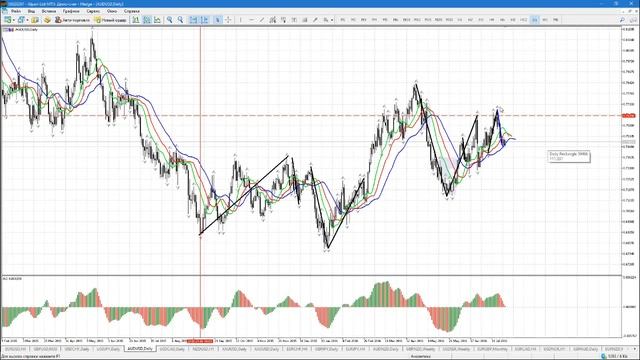
Task: Select the crosshair tool
Action: coord(228,20)
